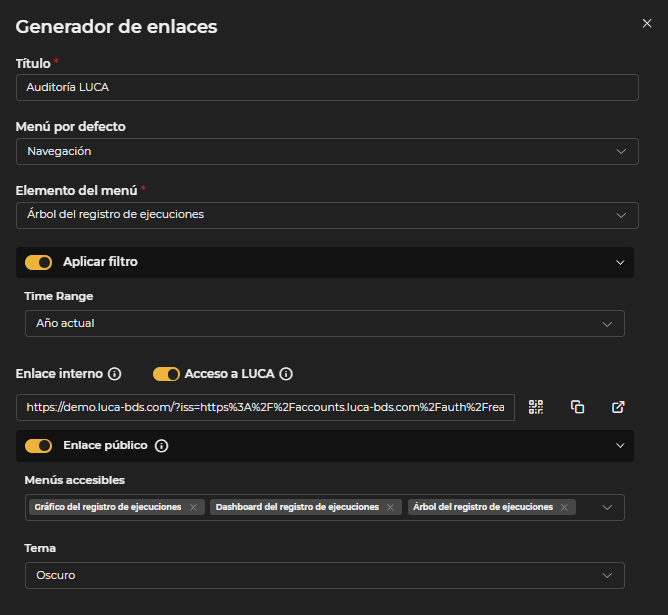Click the Generador de enlaces heading
This screenshot has height=615, width=668.
click(116, 26)
